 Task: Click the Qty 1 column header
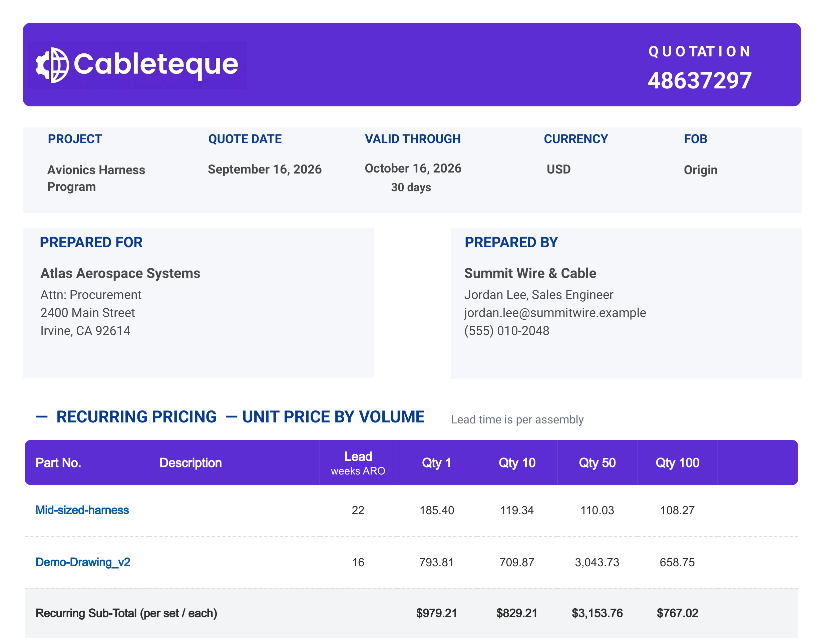[x=437, y=462]
